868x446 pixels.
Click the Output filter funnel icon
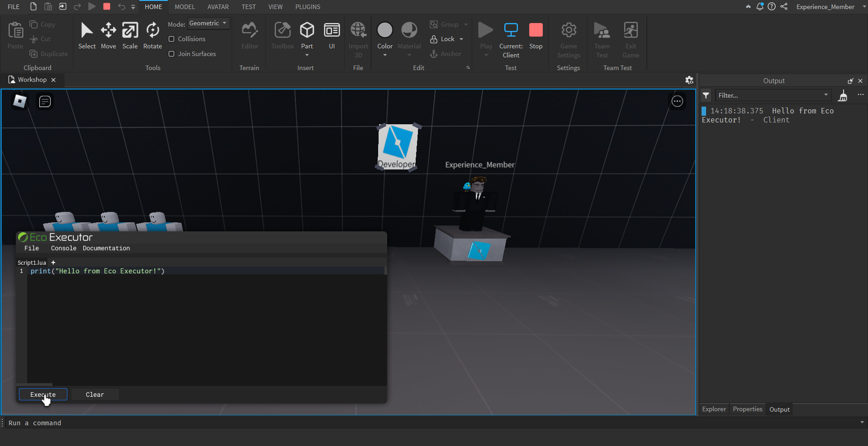tap(706, 95)
